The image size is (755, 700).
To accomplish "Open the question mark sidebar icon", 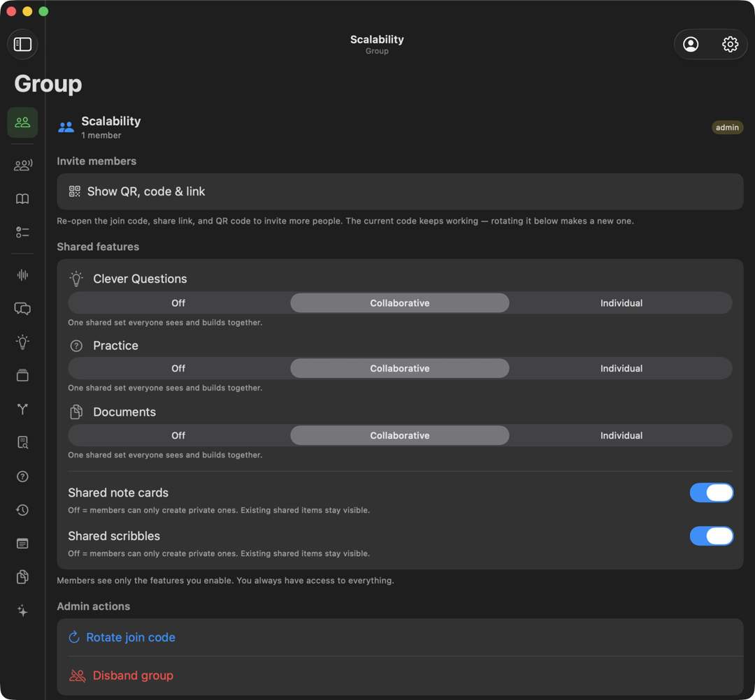I will (x=22, y=476).
